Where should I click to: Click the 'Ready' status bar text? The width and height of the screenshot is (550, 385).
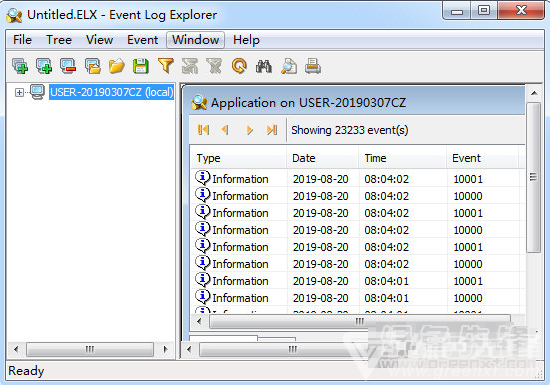(26, 371)
